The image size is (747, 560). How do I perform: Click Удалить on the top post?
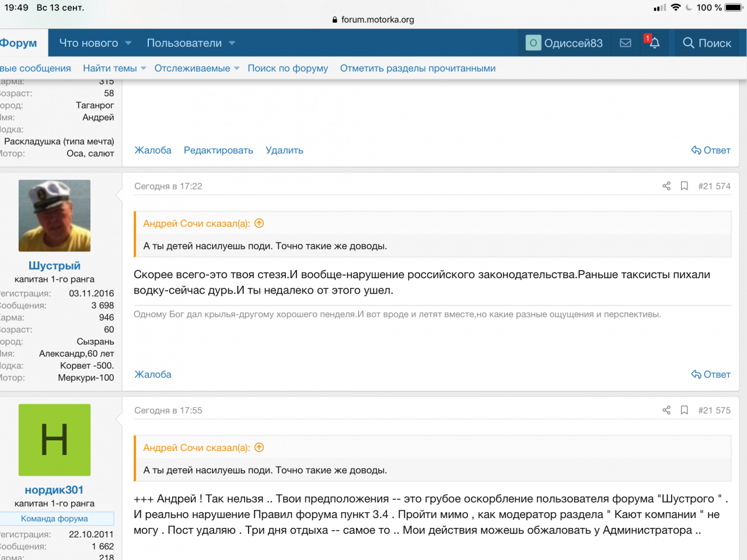point(284,150)
